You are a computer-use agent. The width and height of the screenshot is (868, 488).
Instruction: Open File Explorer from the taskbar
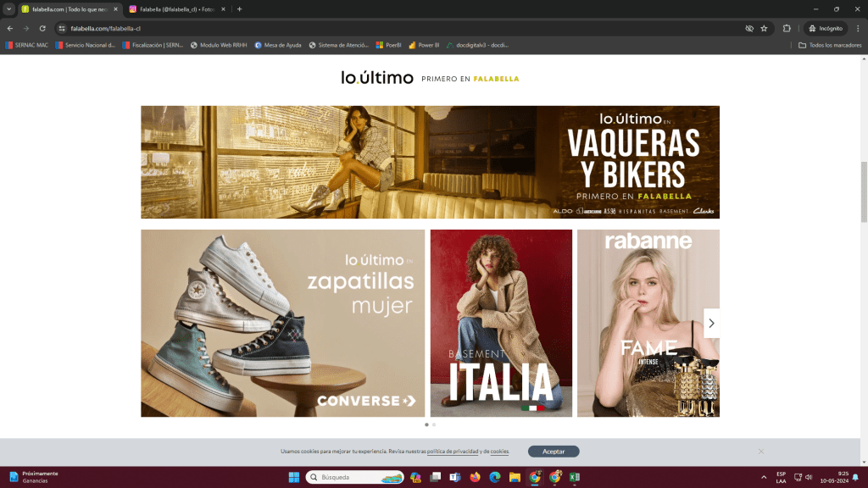pyautogui.click(x=515, y=477)
